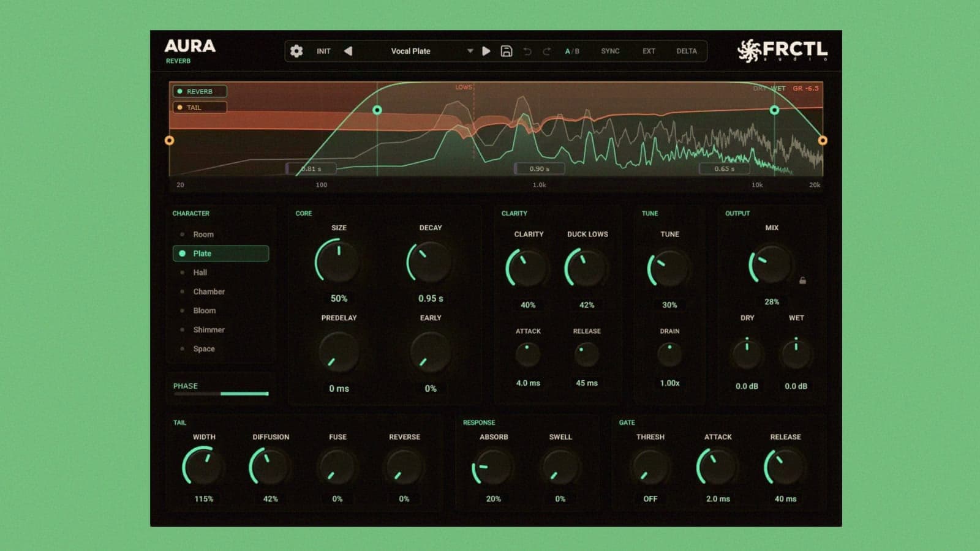Click the PHASE slider bar
This screenshot has height=551, width=980.
221,394
